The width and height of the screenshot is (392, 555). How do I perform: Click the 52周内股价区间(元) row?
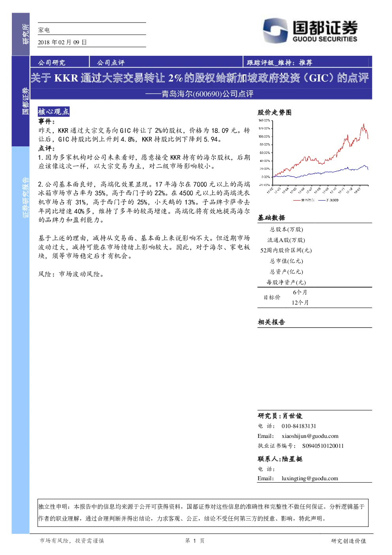[x=315, y=250]
